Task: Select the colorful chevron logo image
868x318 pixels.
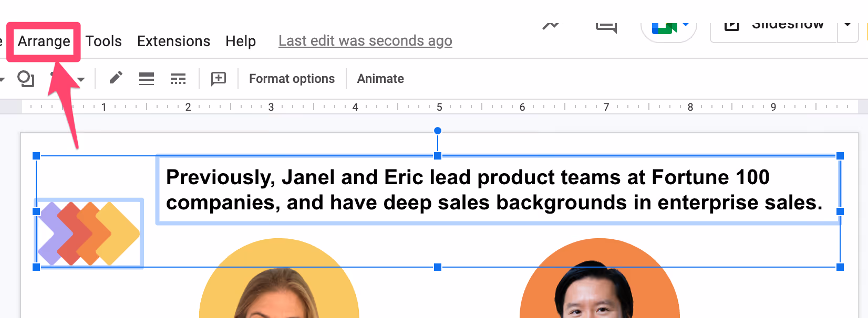Action: point(89,233)
